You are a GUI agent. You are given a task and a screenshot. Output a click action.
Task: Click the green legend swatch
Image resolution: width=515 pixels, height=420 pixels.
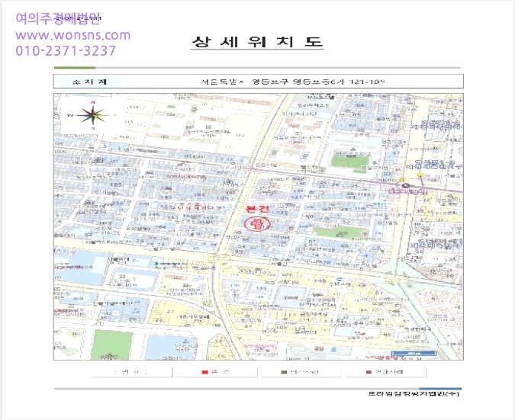point(284,372)
